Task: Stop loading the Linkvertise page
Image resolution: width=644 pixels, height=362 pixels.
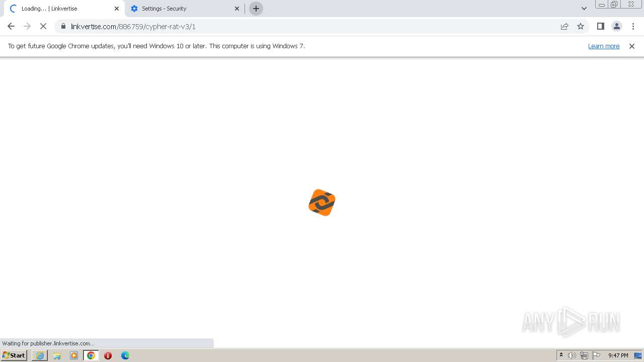Action: pyautogui.click(x=43, y=26)
